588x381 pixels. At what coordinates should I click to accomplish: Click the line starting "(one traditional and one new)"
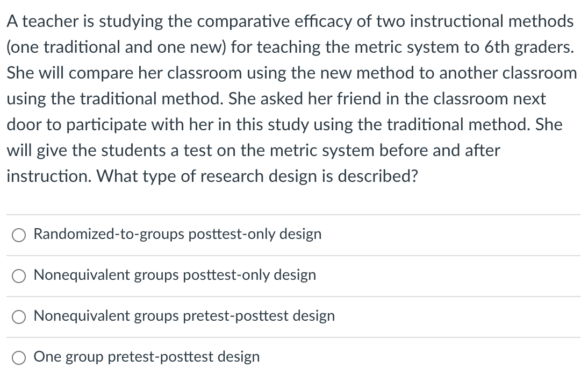coord(291,47)
